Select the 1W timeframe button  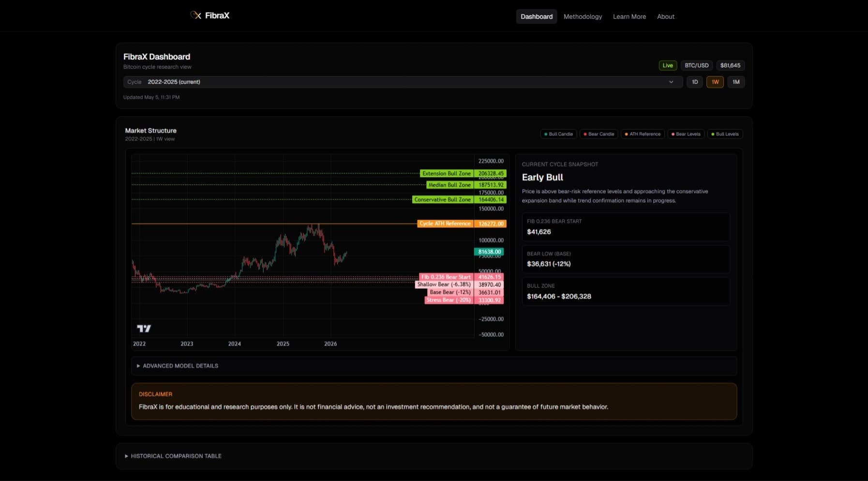715,82
